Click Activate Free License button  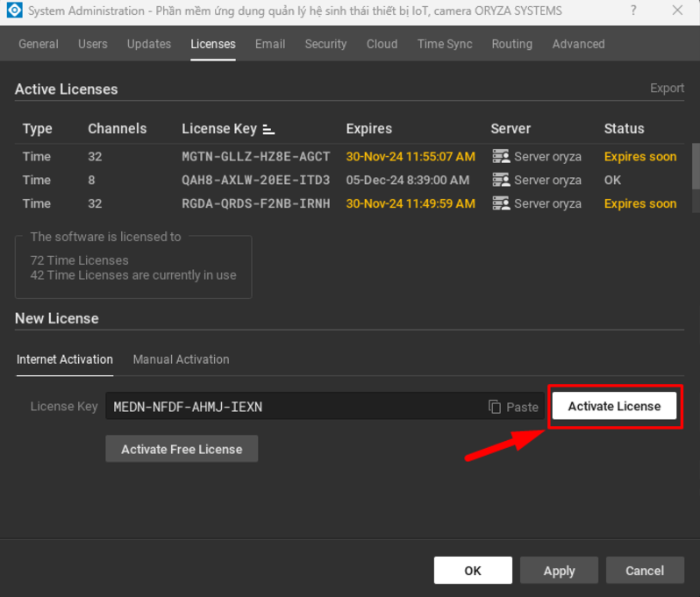click(x=182, y=449)
